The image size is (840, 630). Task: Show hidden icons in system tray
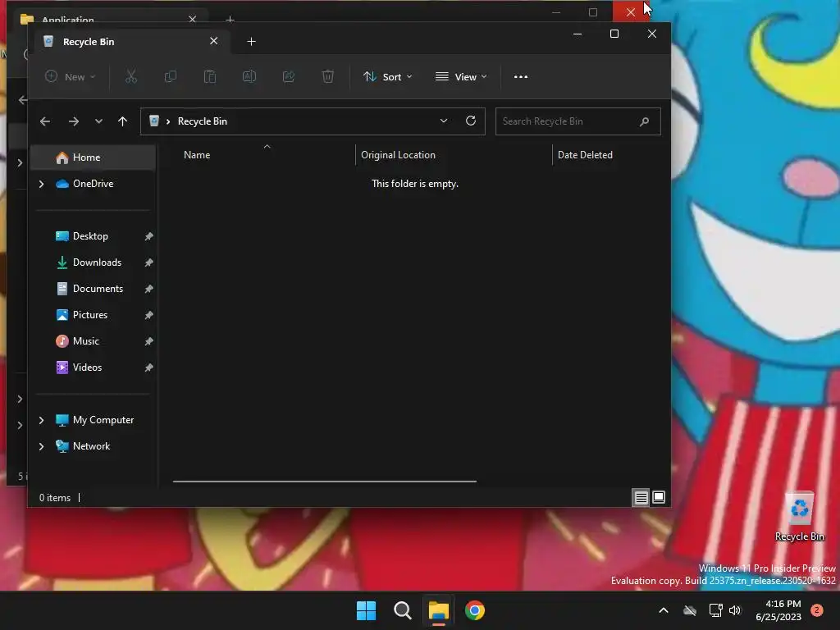pyautogui.click(x=663, y=610)
